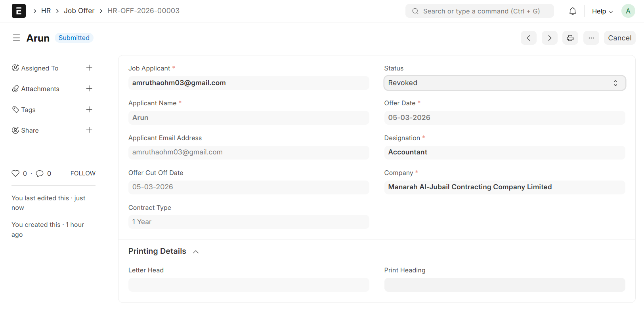This screenshot has height=310, width=644.
Task: Expand the Help menu
Action: 602,11
